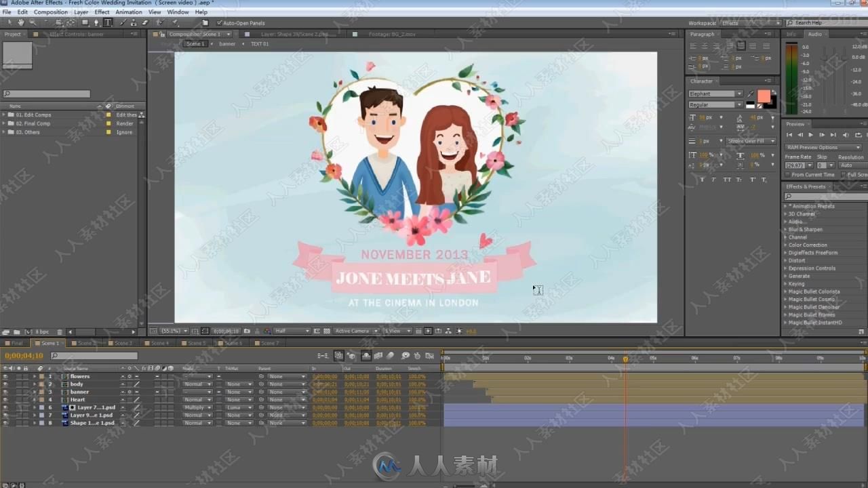Click the Play button in Preview panel
868x488 pixels.
click(810, 135)
